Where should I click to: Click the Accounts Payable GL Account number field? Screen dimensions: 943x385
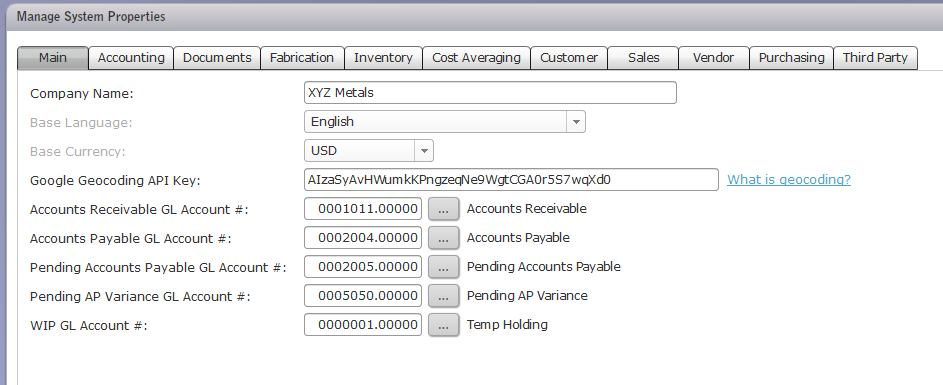363,238
